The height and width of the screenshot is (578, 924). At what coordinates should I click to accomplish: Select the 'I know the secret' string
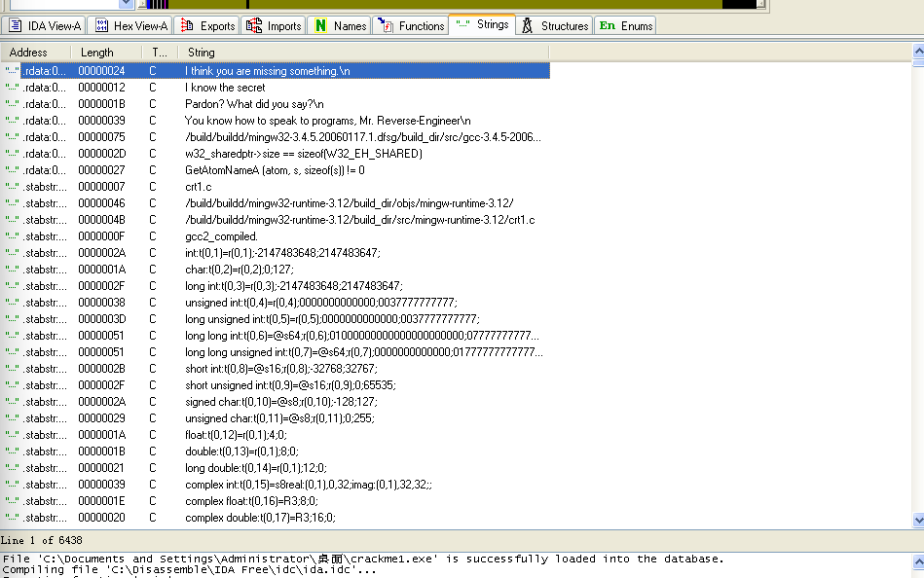tap(225, 88)
